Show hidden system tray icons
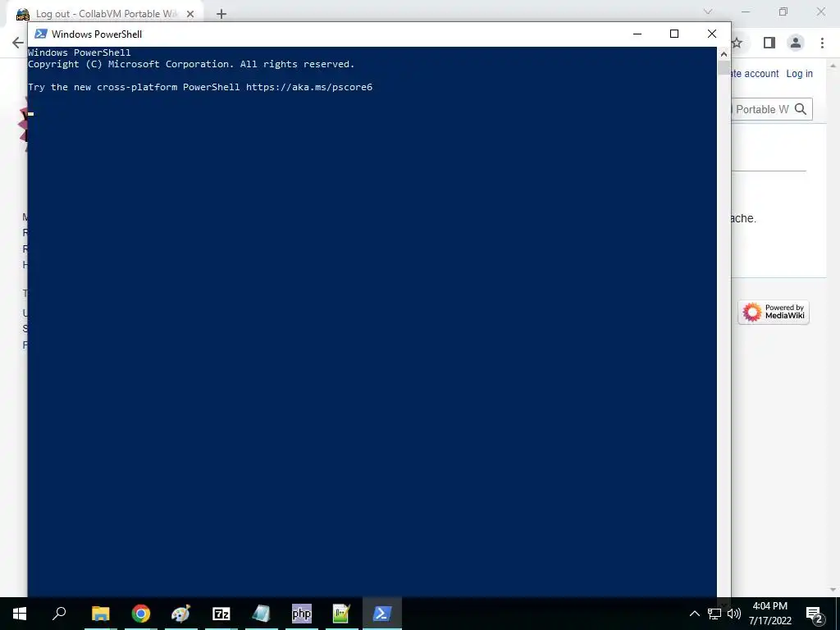 pos(694,614)
